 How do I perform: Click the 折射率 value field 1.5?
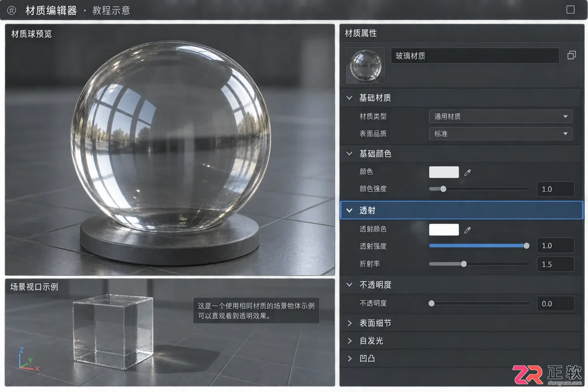pos(555,264)
